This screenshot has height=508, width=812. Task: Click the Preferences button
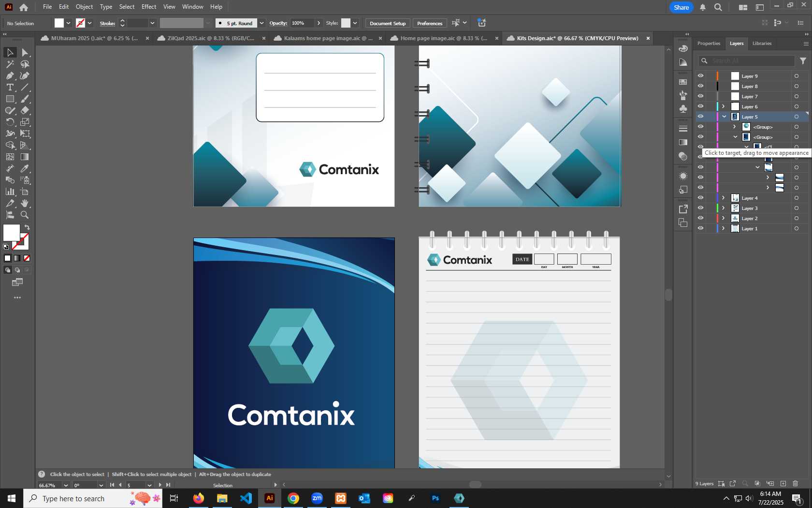coord(430,23)
